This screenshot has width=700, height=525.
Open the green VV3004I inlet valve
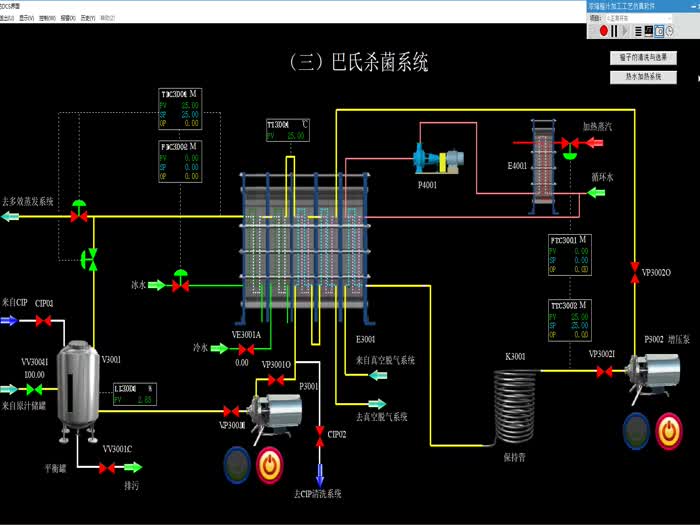pos(34,389)
